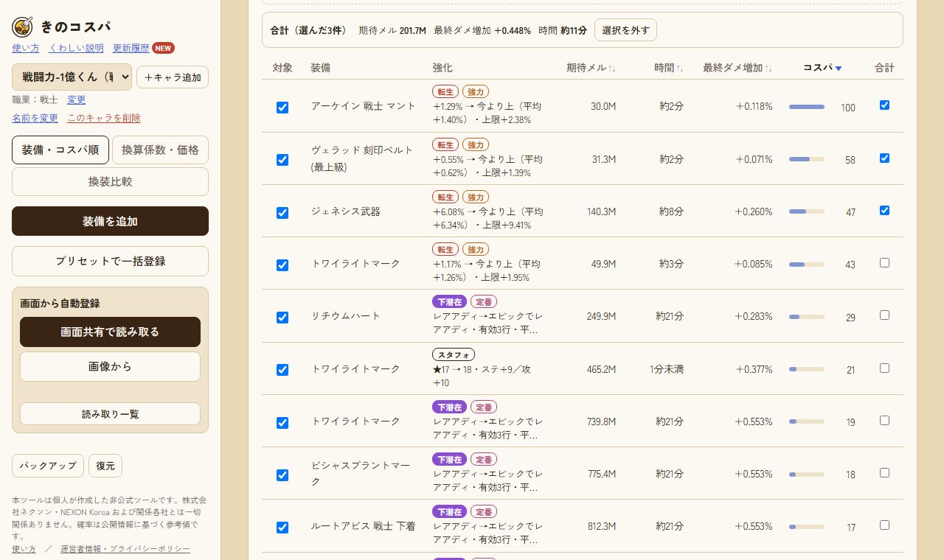Click the きのコスパ mushroom logo icon
944x560 pixels.
point(22,27)
